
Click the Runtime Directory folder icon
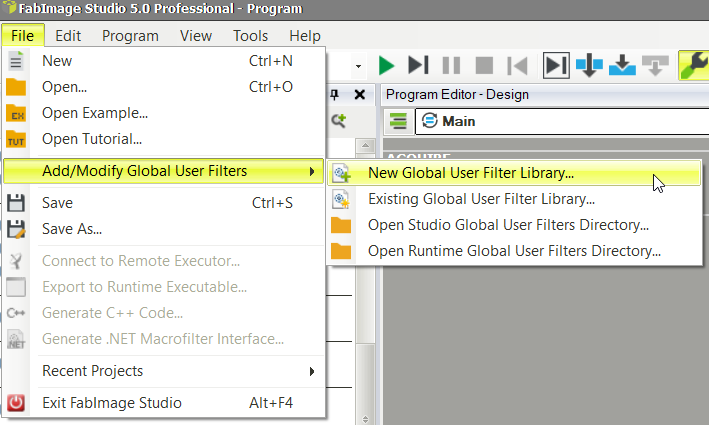(x=341, y=251)
